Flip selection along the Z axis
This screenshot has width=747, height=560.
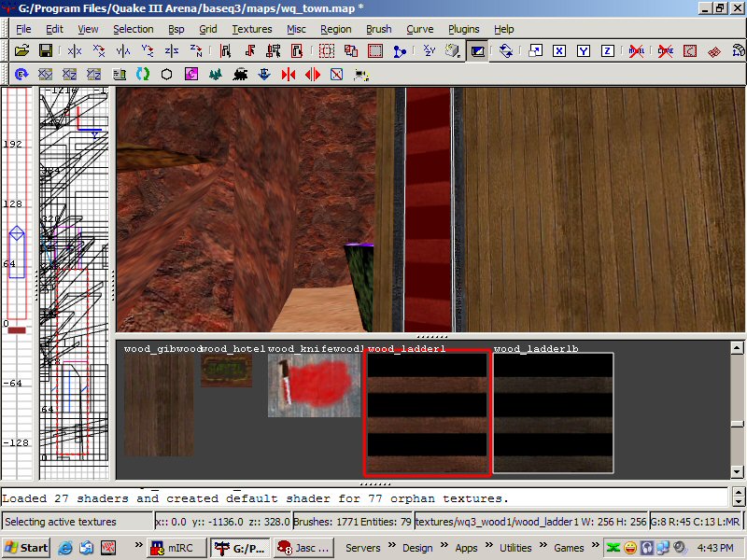click(x=172, y=50)
